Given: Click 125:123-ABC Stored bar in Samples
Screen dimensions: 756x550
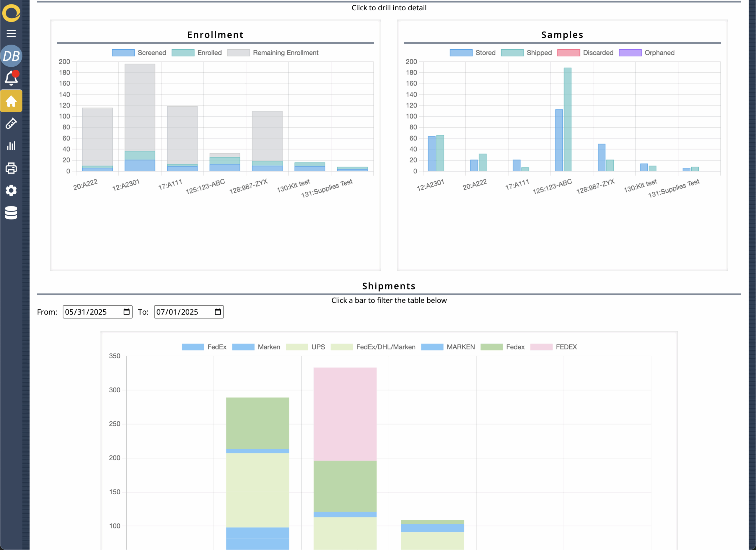Looking at the screenshot, I should (559, 140).
